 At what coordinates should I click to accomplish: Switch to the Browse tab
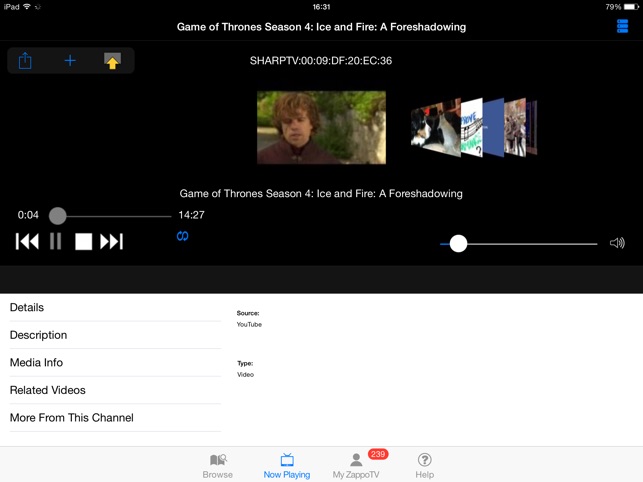(218, 466)
